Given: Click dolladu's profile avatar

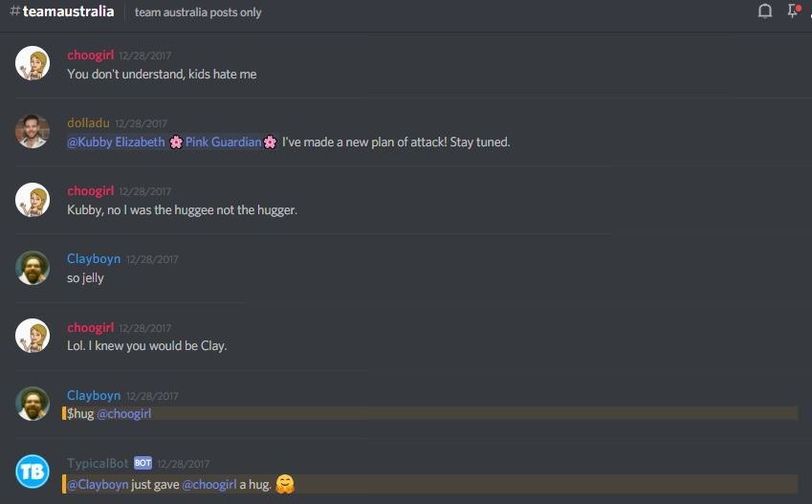Looking at the screenshot, I should click(x=33, y=131).
